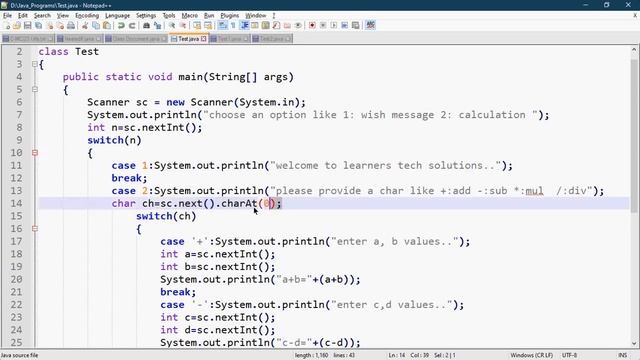Open Find with binoculars icon

click(147, 25)
